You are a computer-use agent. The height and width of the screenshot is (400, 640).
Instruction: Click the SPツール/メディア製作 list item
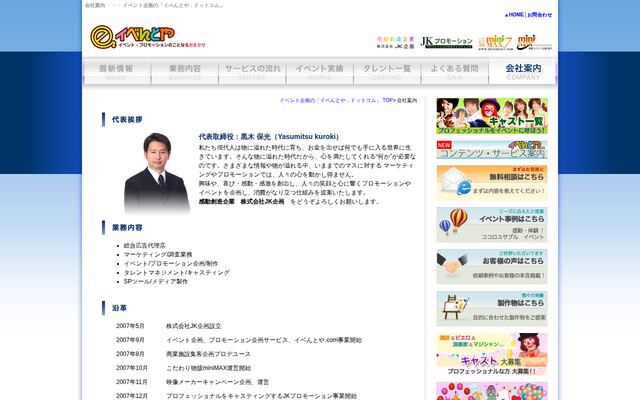(x=156, y=282)
